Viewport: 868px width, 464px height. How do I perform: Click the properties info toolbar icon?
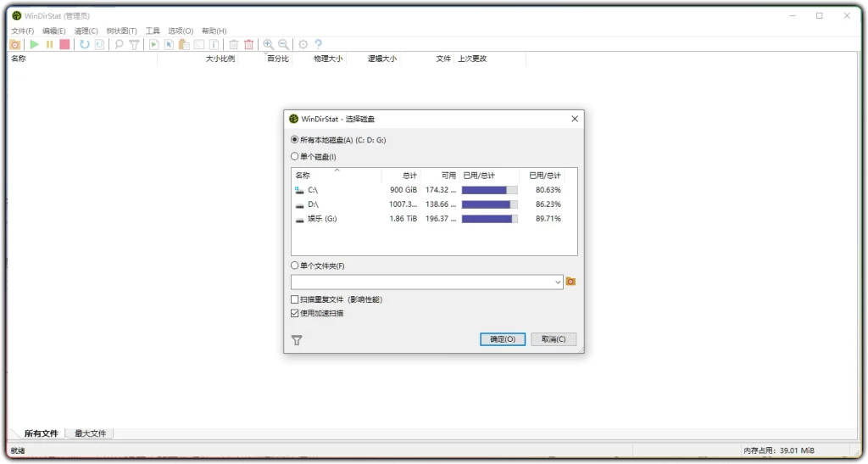[x=214, y=44]
